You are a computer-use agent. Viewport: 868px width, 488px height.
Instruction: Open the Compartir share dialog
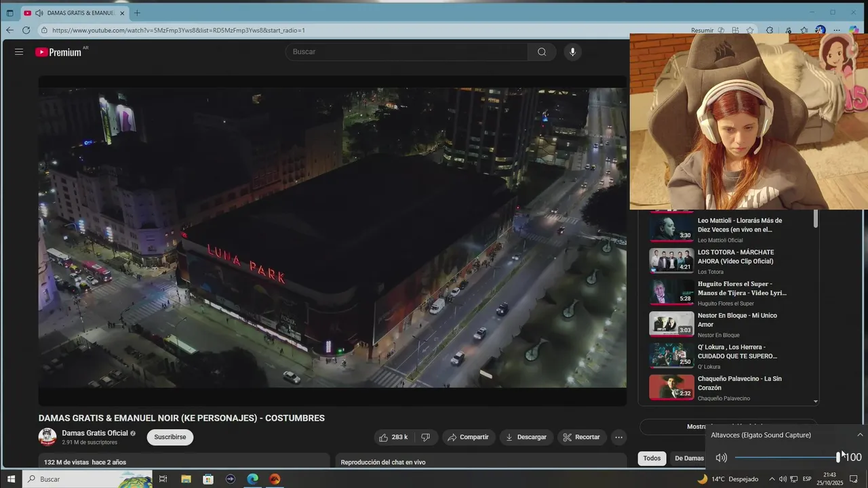tap(469, 437)
